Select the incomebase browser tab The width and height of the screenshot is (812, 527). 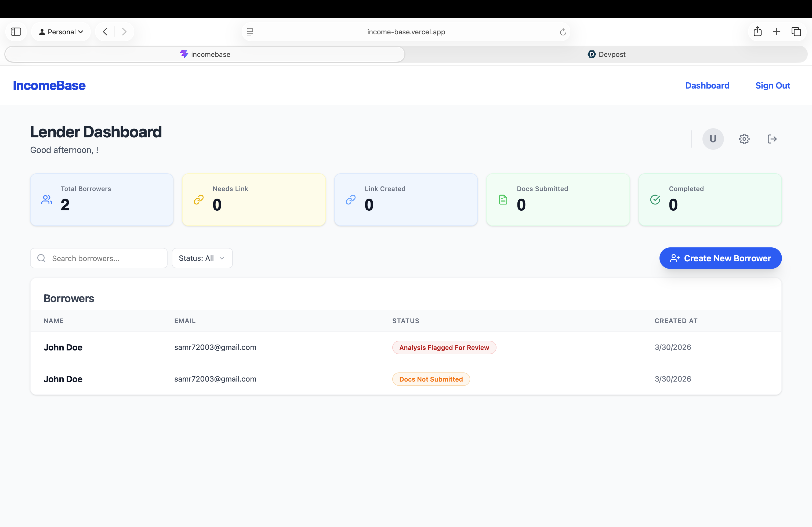pos(205,54)
